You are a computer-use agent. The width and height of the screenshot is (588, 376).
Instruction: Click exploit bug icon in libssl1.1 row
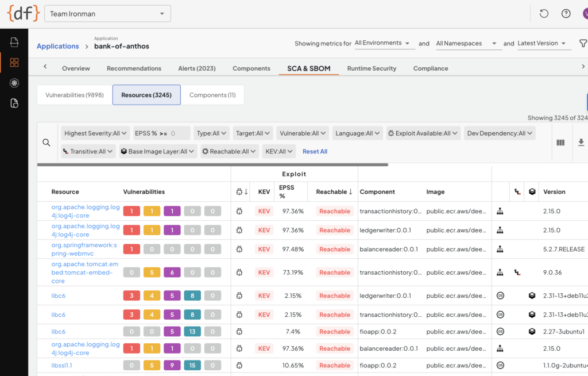(x=239, y=365)
